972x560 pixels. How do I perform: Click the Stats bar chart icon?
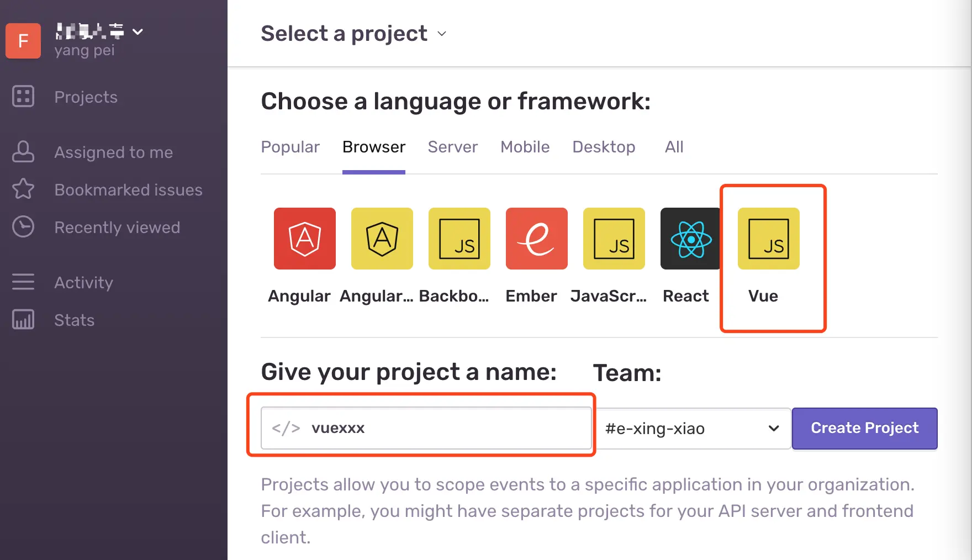23,320
